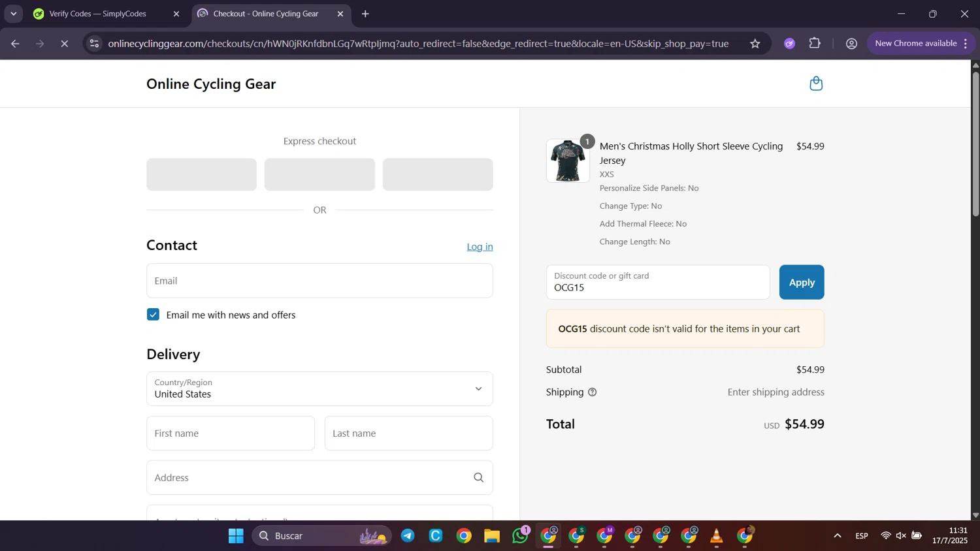Open Chrome with S profile badge in taskbar
The image size is (980, 551).
(x=577, y=536)
